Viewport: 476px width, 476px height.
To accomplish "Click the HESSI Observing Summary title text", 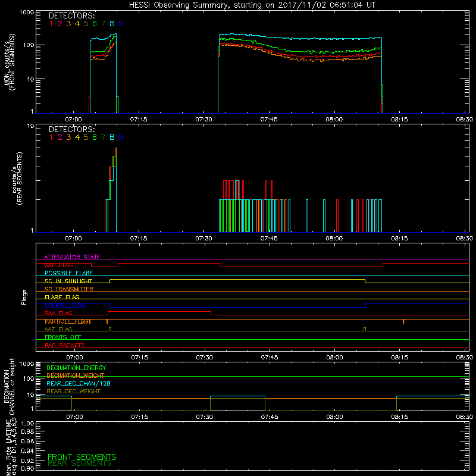I will [252, 5].
